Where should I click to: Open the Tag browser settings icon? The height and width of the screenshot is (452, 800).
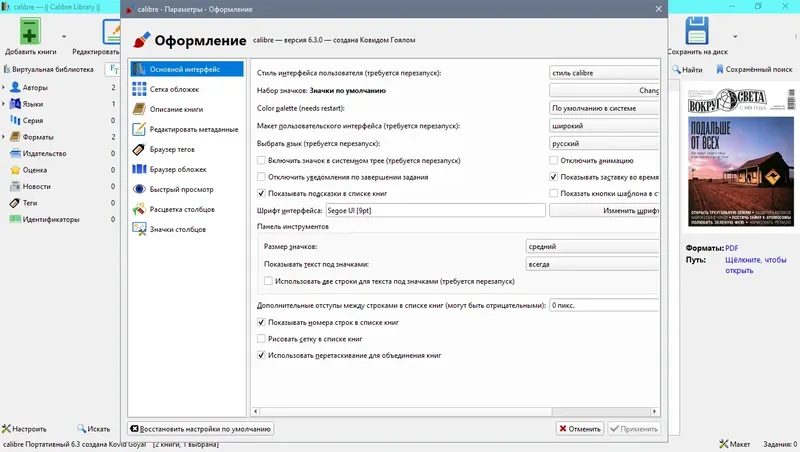pyautogui.click(x=139, y=149)
